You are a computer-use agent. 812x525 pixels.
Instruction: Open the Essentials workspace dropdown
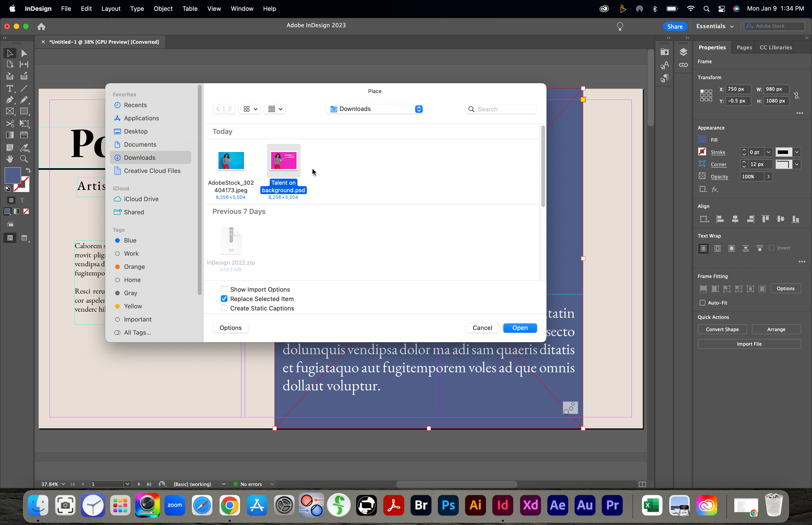[714, 26]
